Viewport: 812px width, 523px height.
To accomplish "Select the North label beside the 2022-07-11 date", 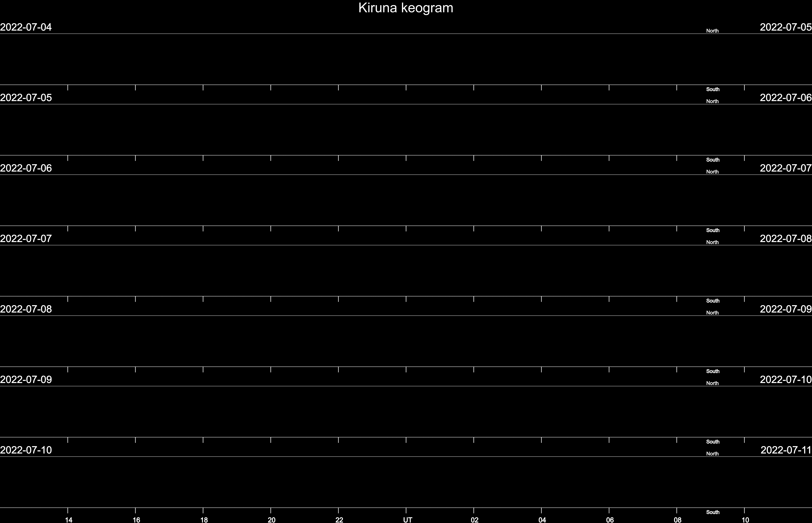I will pos(712,454).
